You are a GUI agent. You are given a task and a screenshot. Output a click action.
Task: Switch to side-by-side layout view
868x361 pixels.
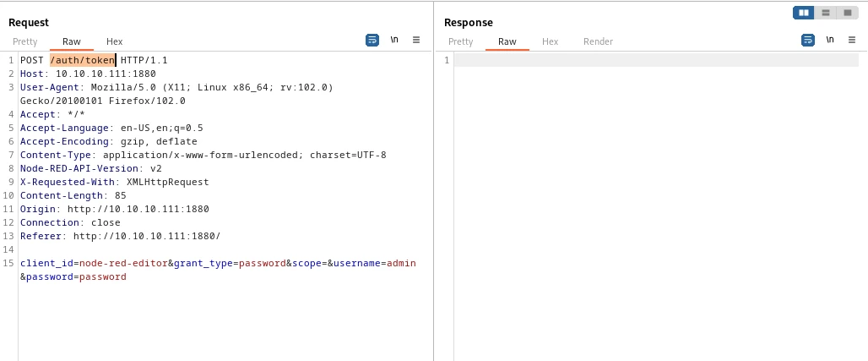pos(804,13)
